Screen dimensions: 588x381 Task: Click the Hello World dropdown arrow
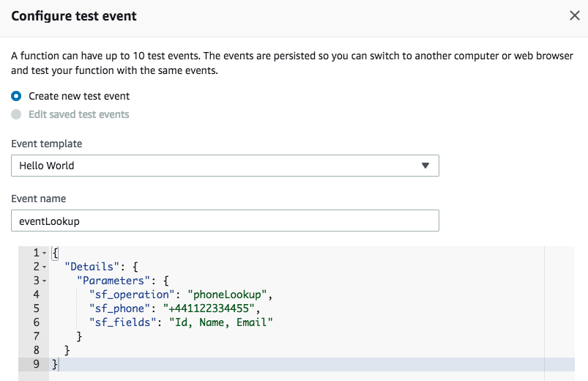click(425, 166)
